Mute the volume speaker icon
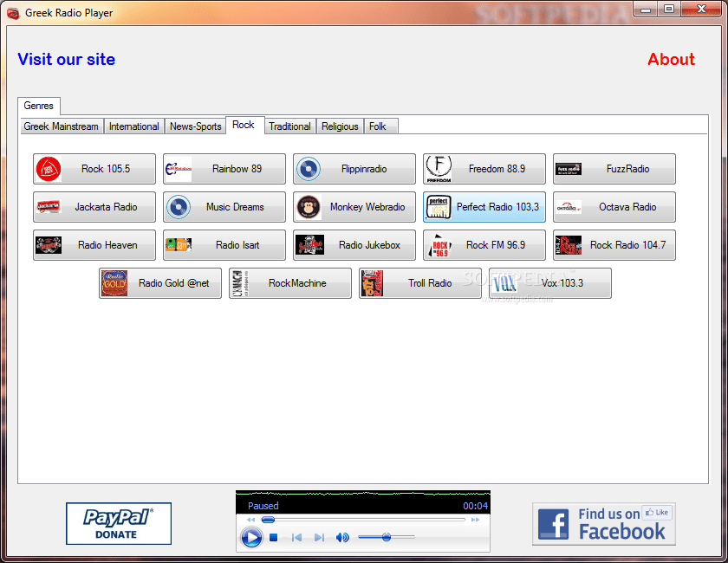 pyautogui.click(x=342, y=537)
